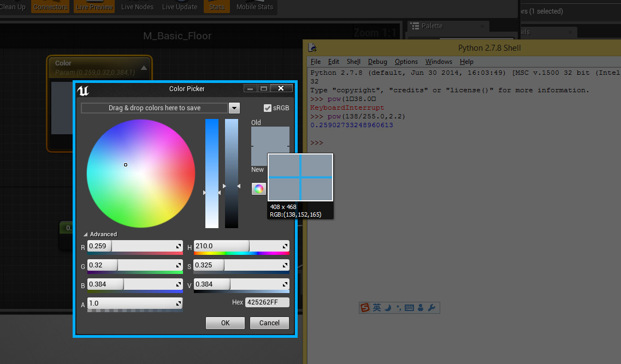Collapse the Color node preview arrow
The width and height of the screenshot is (621, 364).
tap(144, 68)
